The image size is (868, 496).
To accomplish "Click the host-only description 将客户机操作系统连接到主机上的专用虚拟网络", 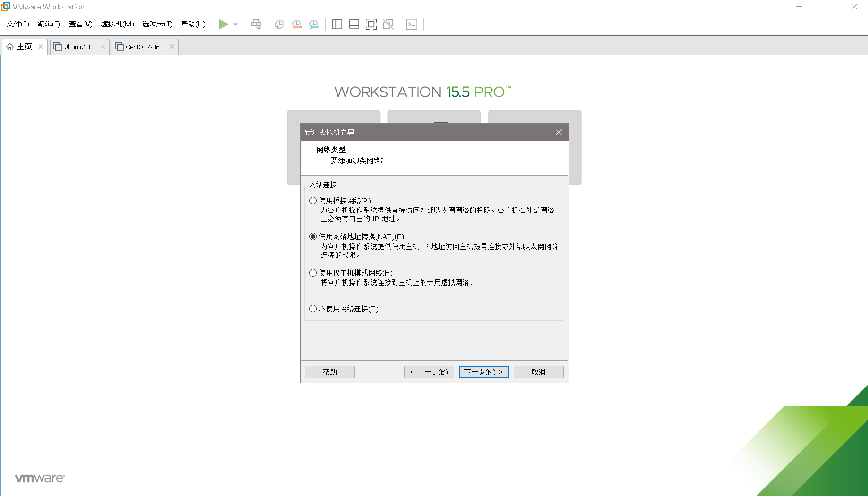I will tap(397, 282).
